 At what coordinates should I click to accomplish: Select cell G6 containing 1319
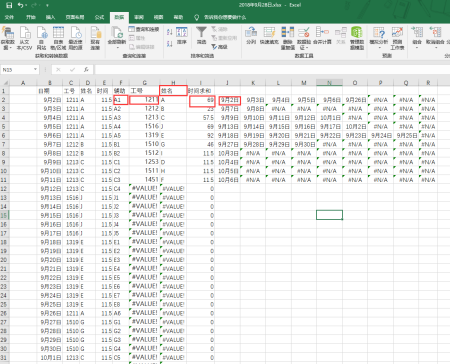pos(145,135)
